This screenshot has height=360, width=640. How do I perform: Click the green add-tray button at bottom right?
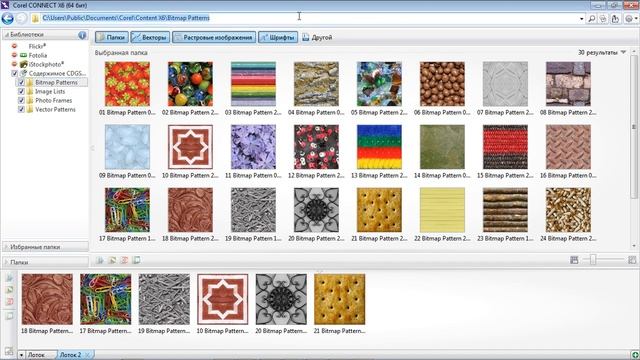635,355
